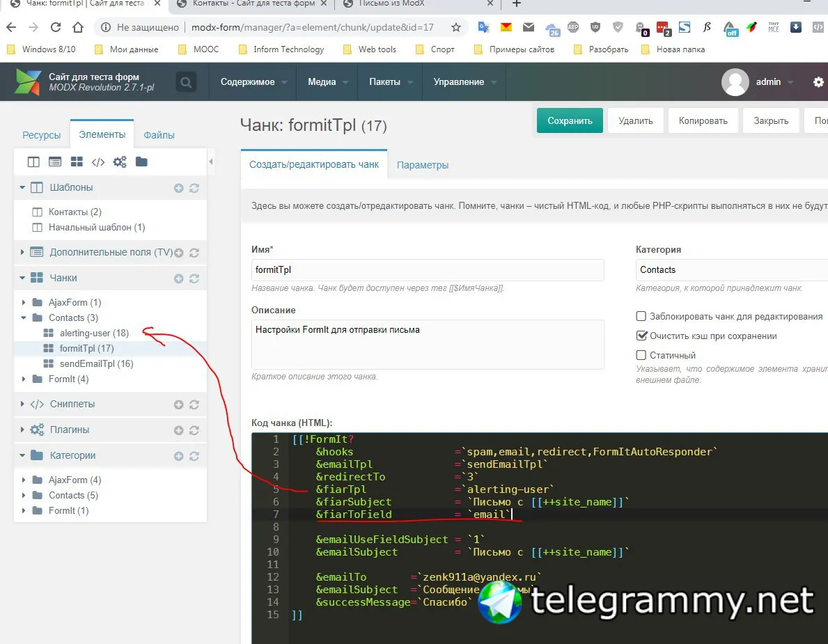Click the browser back arrow

[11, 27]
